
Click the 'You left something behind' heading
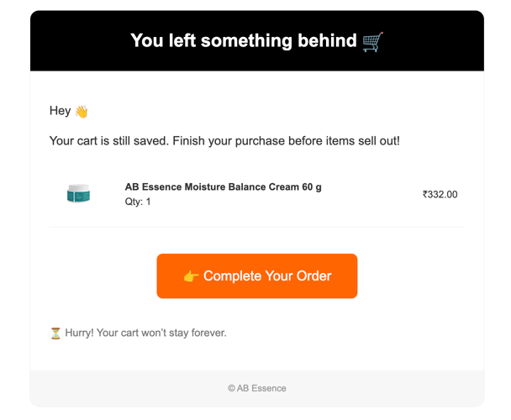coord(244,40)
